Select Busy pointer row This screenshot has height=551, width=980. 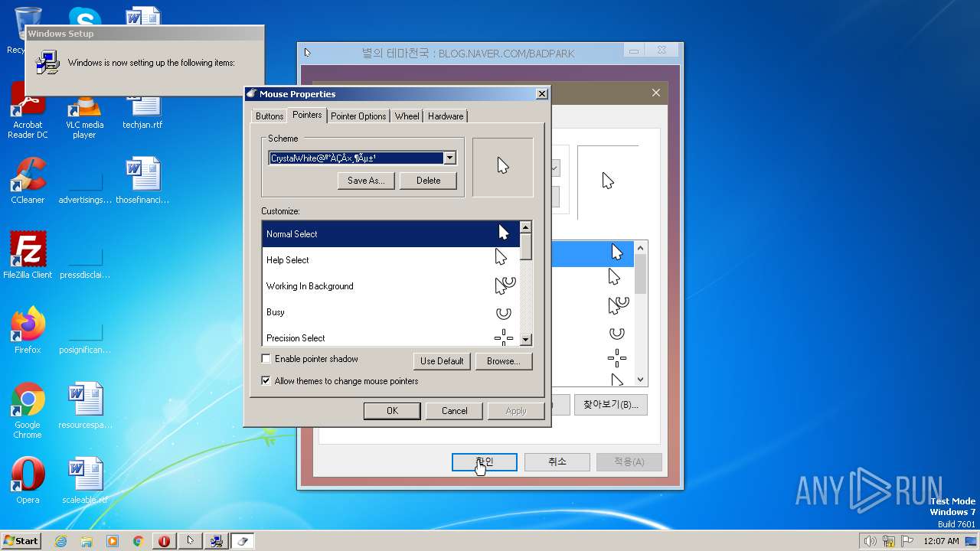[x=390, y=312]
